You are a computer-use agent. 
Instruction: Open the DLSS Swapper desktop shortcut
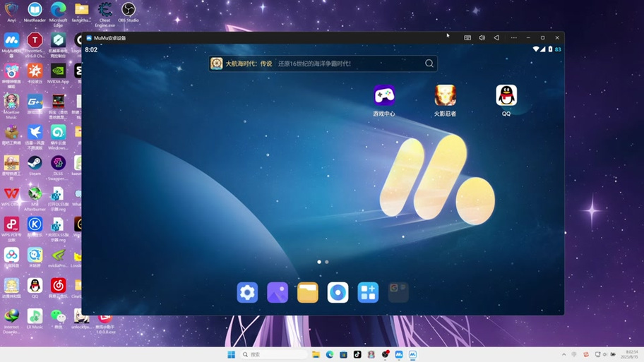[x=58, y=168]
